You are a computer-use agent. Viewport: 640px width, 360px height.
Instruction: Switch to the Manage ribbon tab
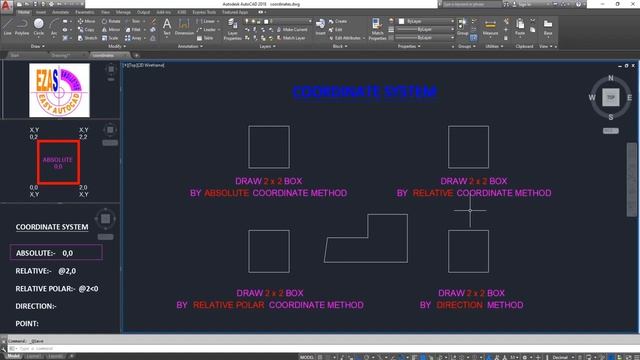pyautogui.click(x=123, y=12)
